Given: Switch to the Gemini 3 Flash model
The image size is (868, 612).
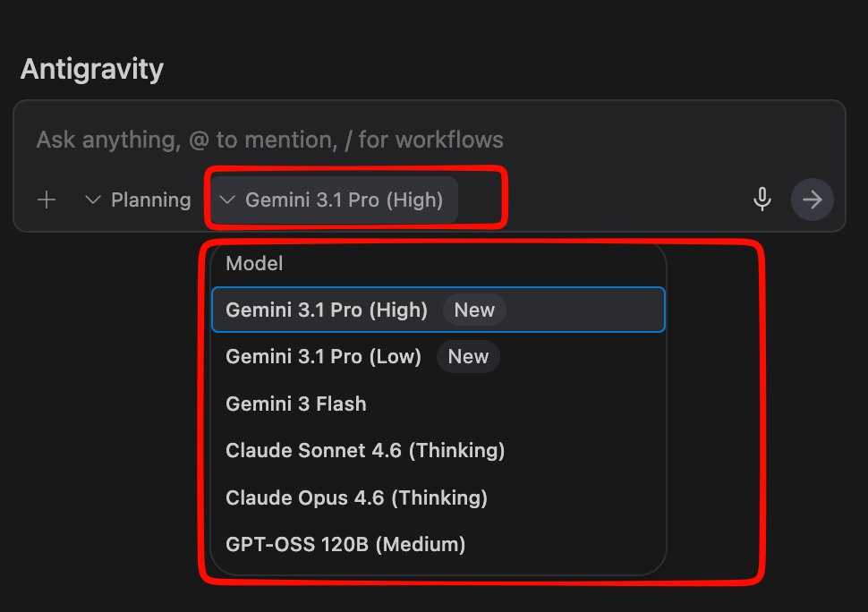Looking at the screenshot, I should click(296, 404).
